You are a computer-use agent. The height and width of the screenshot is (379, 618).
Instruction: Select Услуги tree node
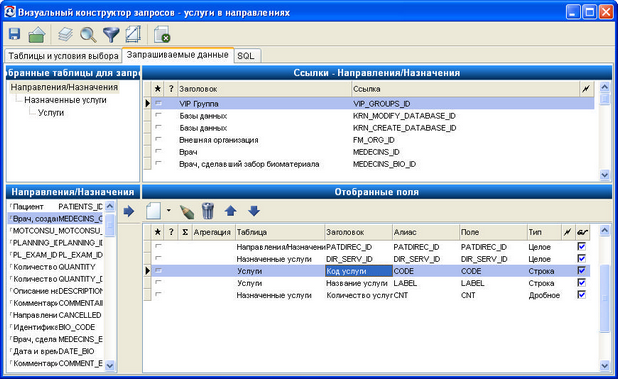tap(51, 113)
